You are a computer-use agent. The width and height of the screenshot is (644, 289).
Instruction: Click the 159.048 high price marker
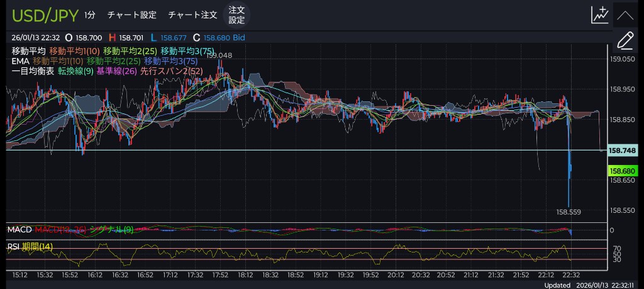point(219,55)
